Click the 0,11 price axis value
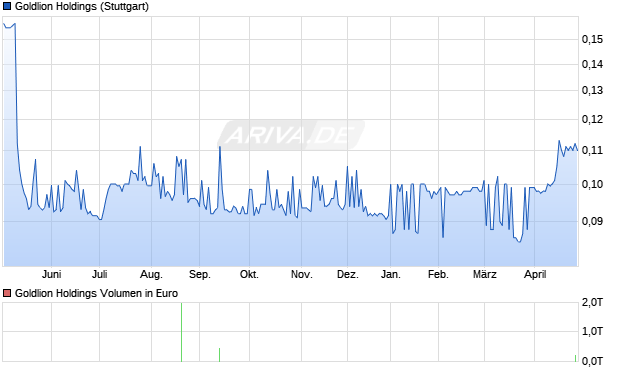Image resolution: width=620 pixels, height=371 pixels. pos(592,150)
